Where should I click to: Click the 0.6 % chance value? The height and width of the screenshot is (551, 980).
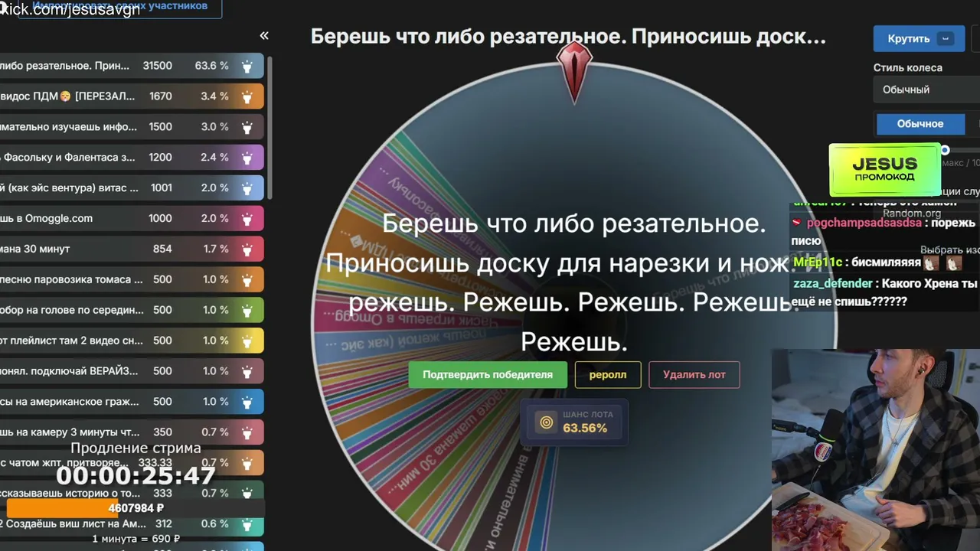click(214, 524)
